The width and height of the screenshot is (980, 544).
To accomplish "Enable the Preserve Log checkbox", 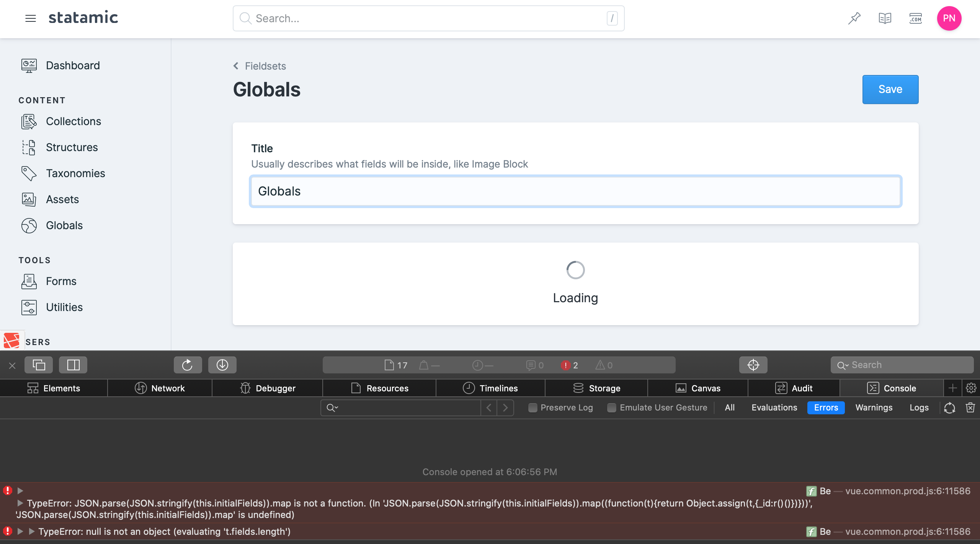I will (532, 408).
